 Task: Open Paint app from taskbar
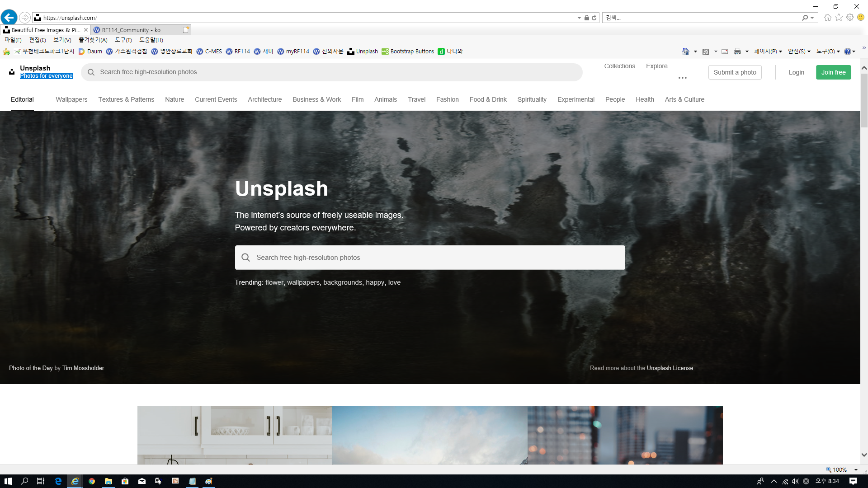coord(209,481)
